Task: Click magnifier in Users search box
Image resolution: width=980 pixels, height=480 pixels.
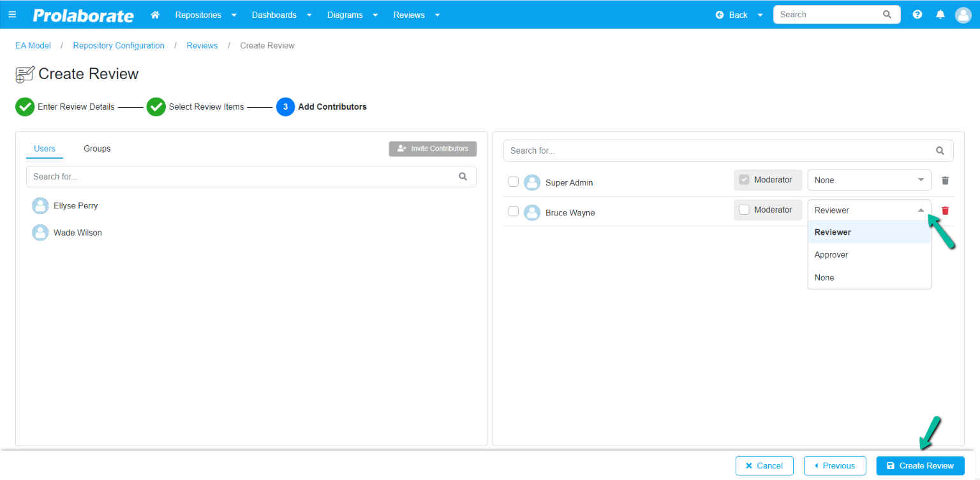Action: pos(463,177)
